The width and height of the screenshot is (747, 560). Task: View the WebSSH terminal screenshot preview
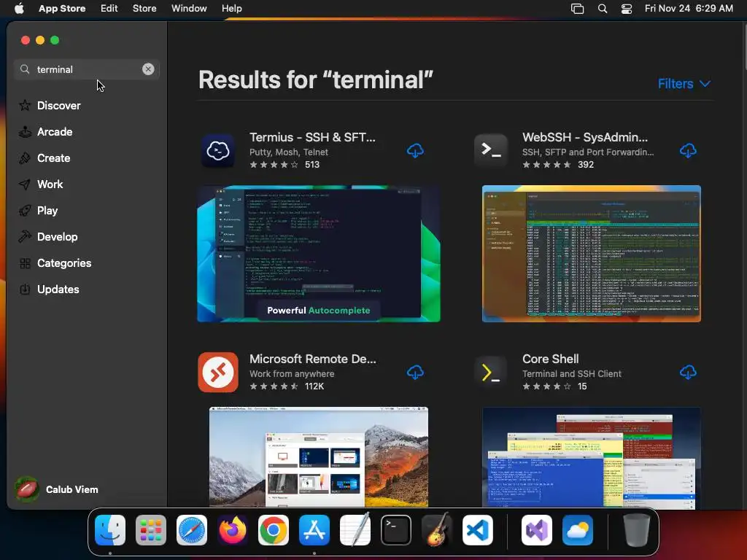tap(591, 254)
